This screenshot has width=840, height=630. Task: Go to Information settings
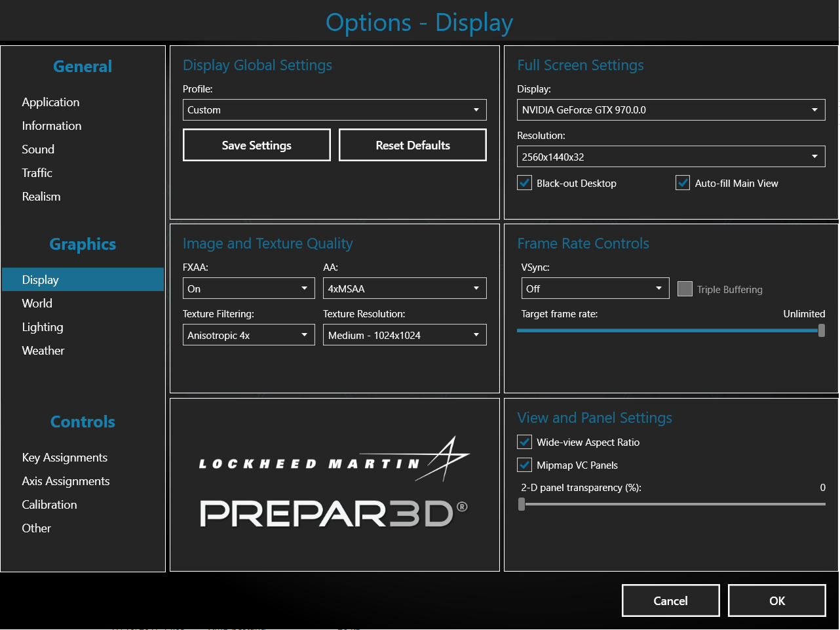pyautogui.click(x=52, y=126)
